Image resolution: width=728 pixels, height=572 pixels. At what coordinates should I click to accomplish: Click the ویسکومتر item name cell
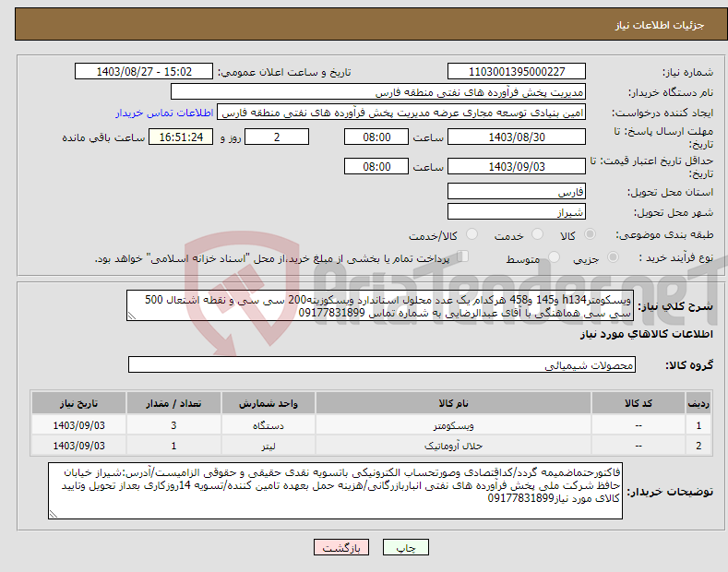click(x=453, y=425)
